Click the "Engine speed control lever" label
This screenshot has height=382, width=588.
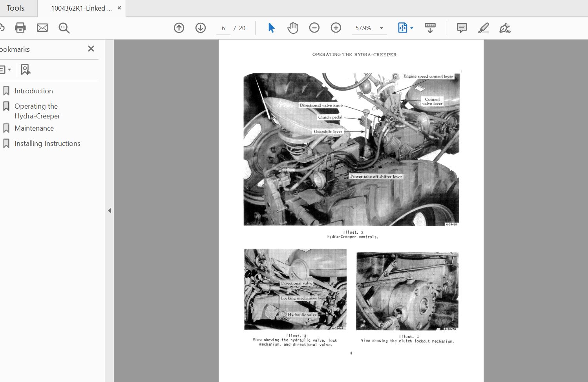428,76
